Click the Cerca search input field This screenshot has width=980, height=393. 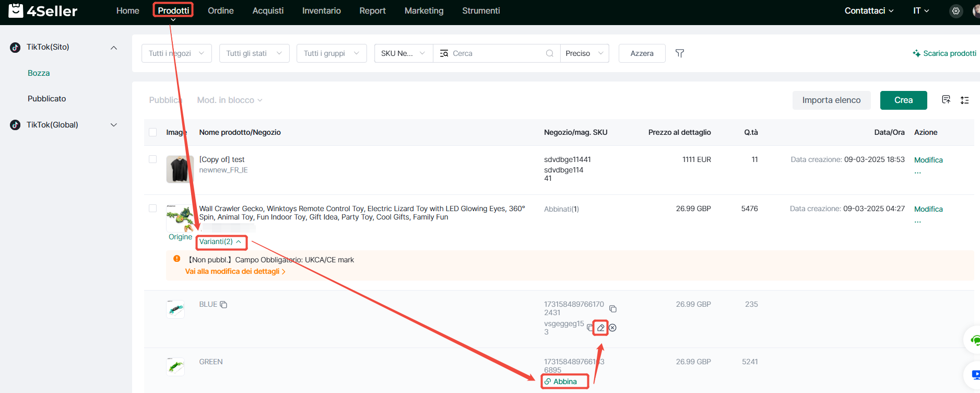496,53
